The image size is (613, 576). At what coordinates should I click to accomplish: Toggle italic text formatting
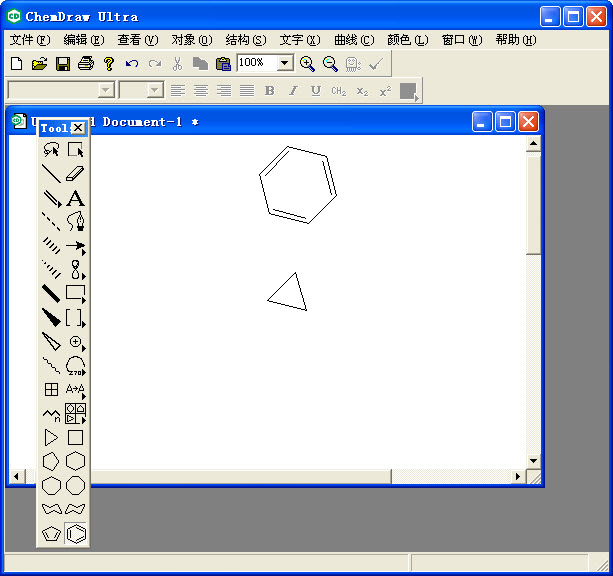click(x=293, y=91)
